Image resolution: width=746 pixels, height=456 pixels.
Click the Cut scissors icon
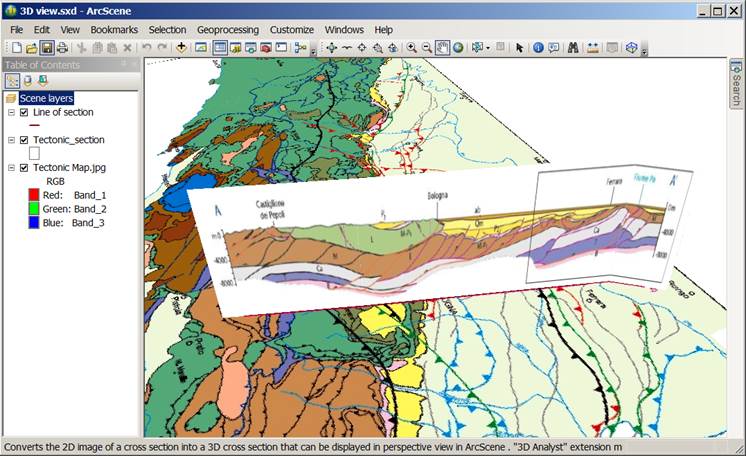[x=81, y=48]
